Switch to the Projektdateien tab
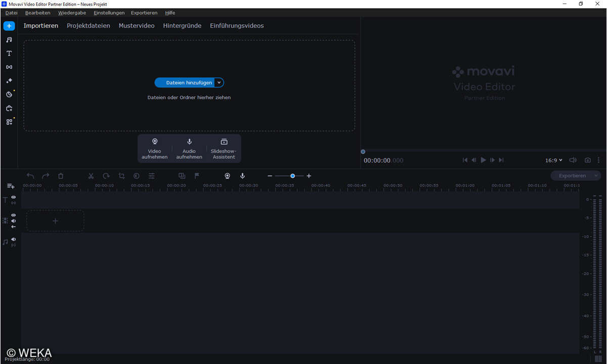 point(89,26)
